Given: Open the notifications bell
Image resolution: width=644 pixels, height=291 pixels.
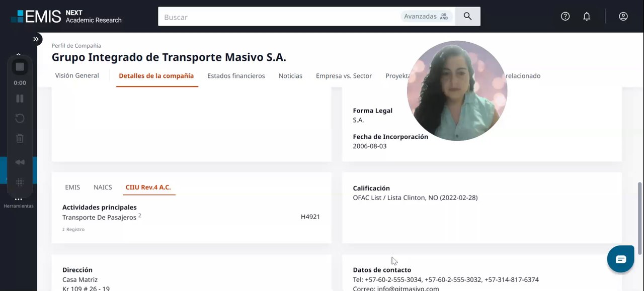Looking at the screenshot, I should pyautogui.click(x=587, y=17).
